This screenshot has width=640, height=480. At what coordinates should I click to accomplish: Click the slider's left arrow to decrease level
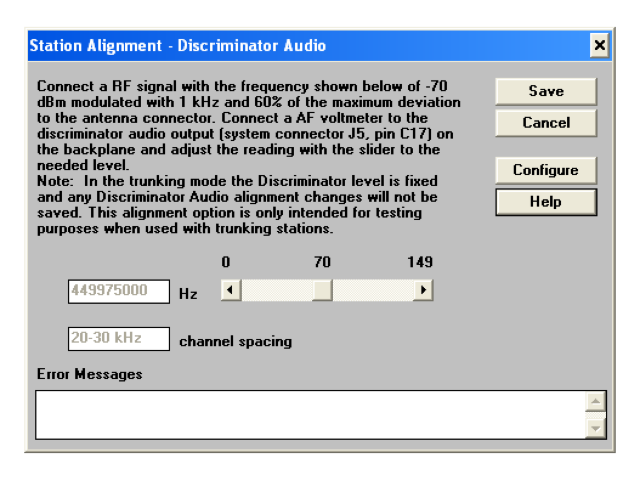(228, 290)
